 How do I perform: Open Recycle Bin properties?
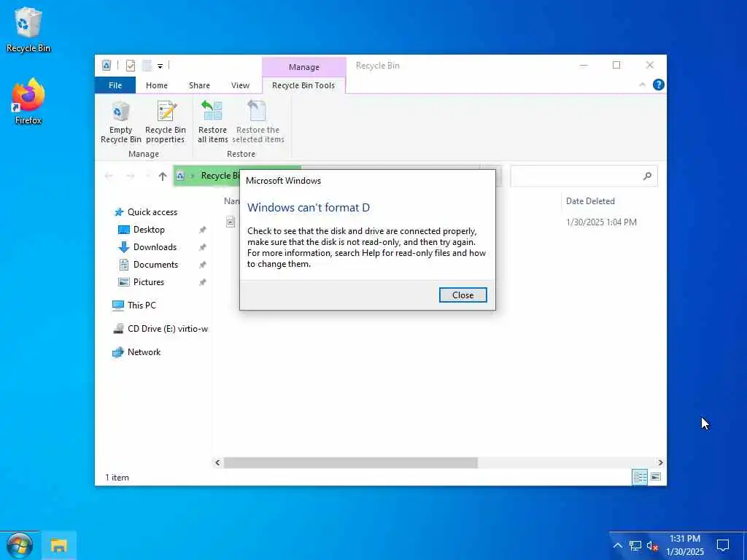coord(166,122)
